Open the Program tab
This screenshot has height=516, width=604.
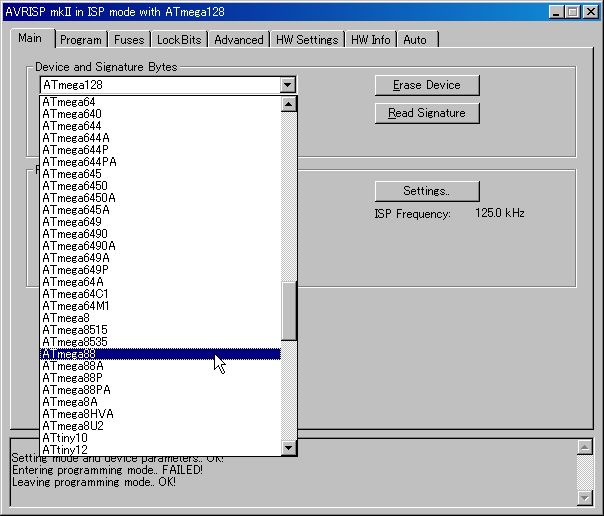[x=80, y=40]
